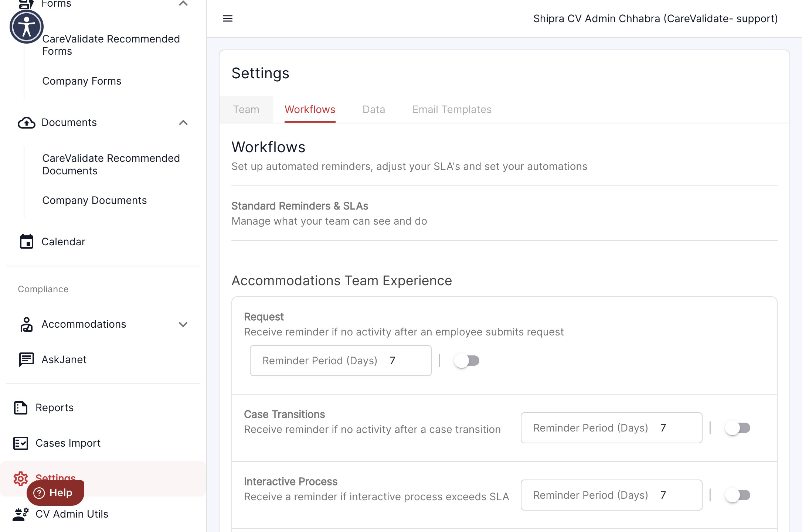Click the Accommodations person icon
This screenshot has width=802, height=532.
27,324
